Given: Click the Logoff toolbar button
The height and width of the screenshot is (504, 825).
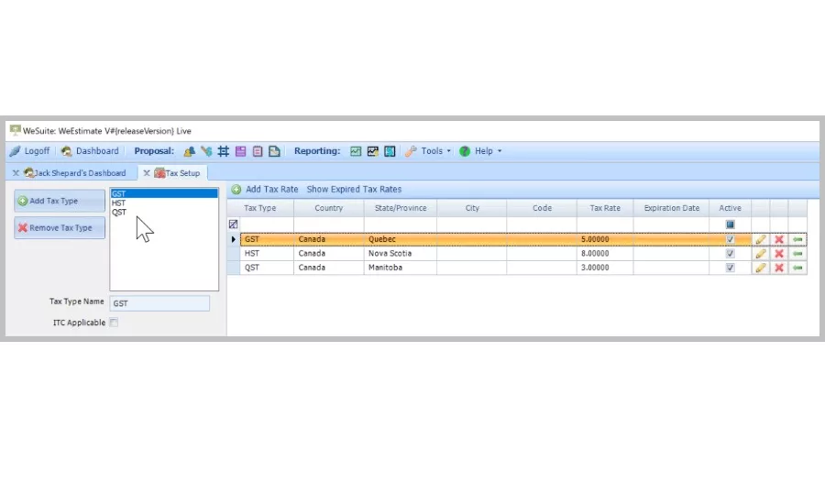Looking at the screenshot, I should [x=29, y=151].
